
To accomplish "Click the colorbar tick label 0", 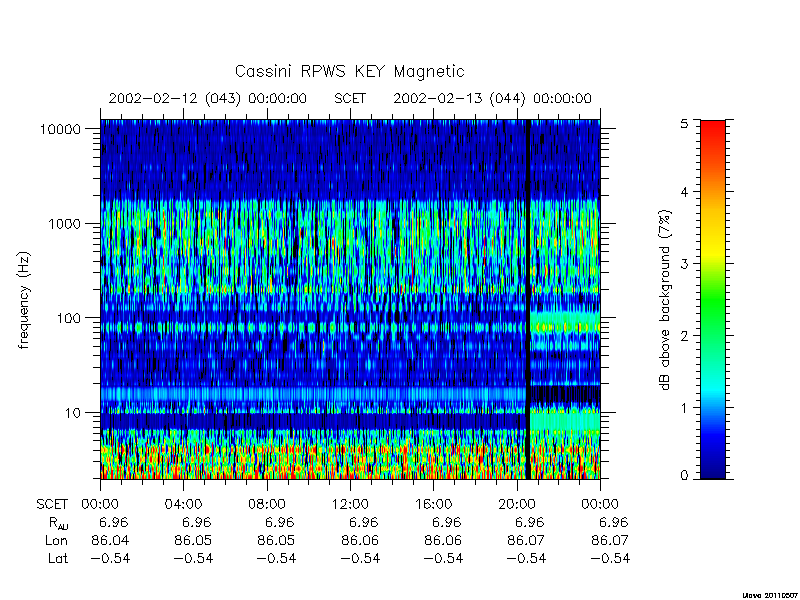I will click(x=684, y=476).
